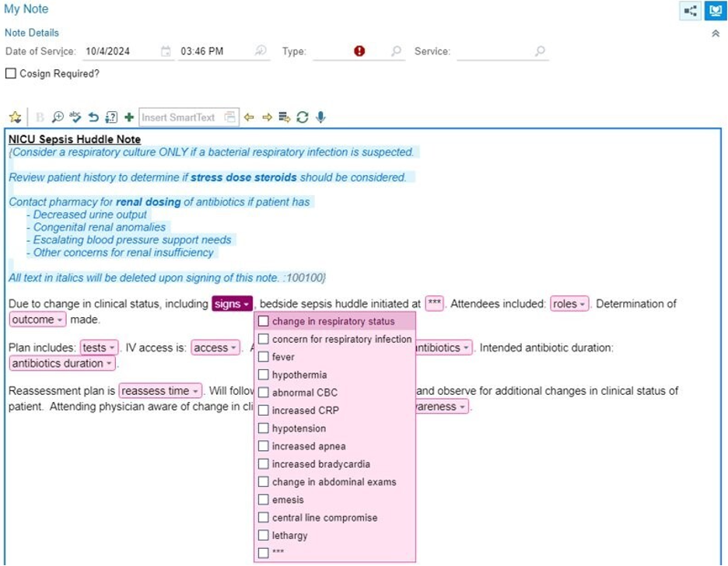Mark increased CRP checkbox
This screenshot has width=728, height=566.
(x=263, y=411)
